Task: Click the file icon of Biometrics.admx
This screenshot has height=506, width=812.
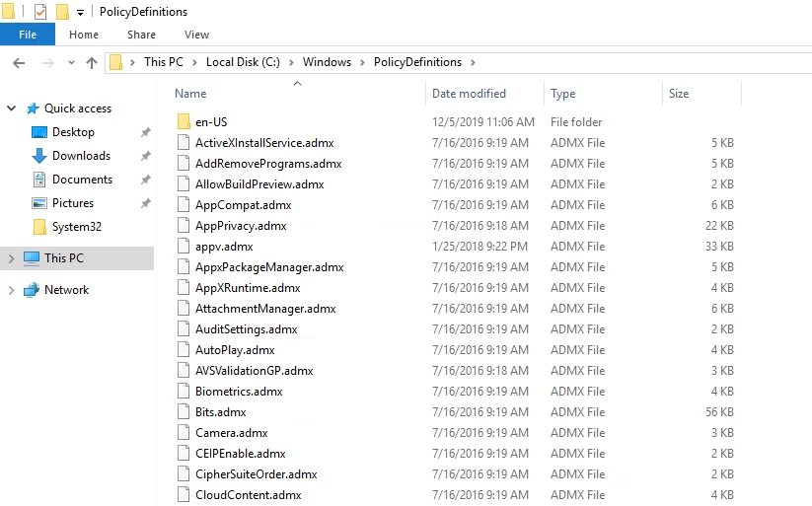Action: (x=184, y=392)
